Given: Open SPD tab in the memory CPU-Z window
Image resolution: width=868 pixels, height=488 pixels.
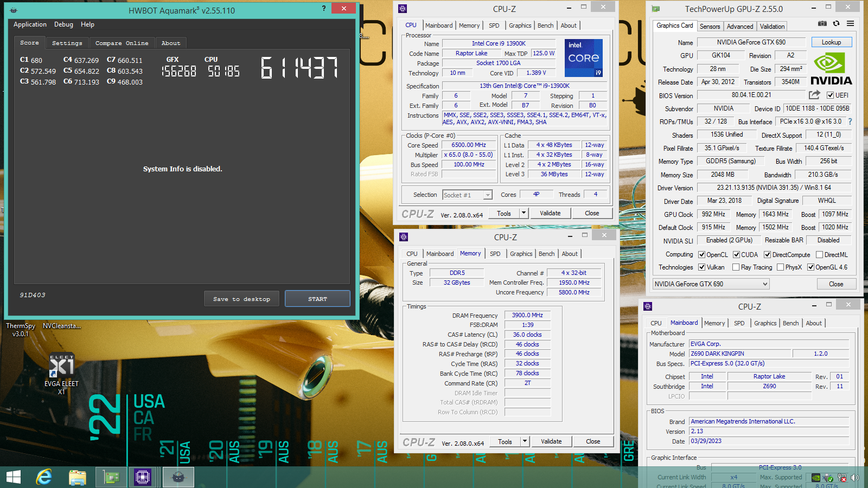Looking at the screenshot, I should coord(495,254).
